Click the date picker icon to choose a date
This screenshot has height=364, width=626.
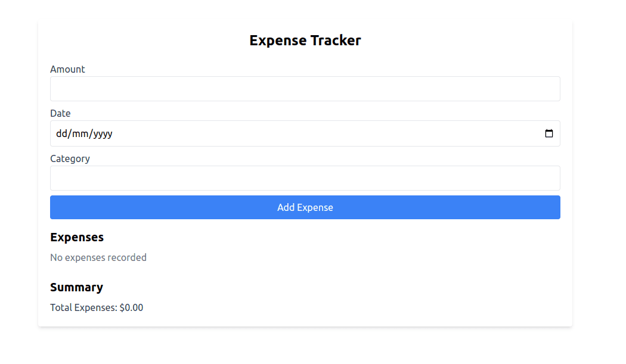point(549,133)
